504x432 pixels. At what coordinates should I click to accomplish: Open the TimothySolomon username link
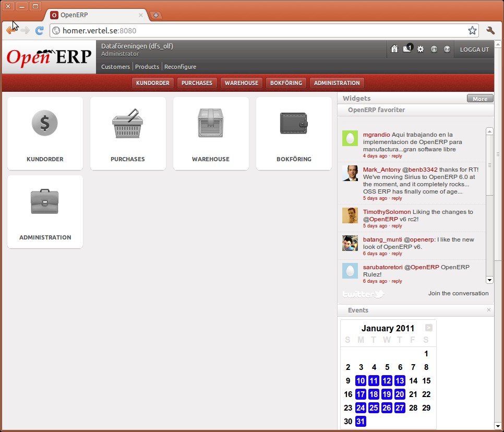387,212
